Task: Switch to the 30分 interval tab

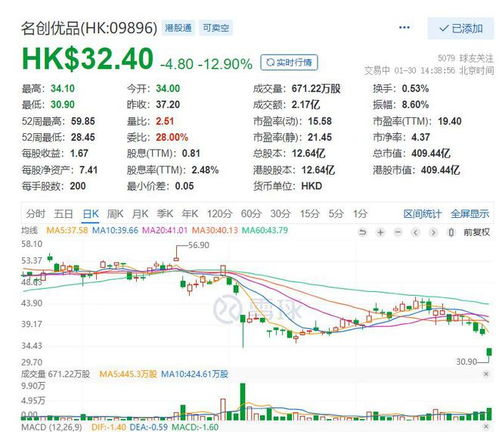Action: coord(281,214)
